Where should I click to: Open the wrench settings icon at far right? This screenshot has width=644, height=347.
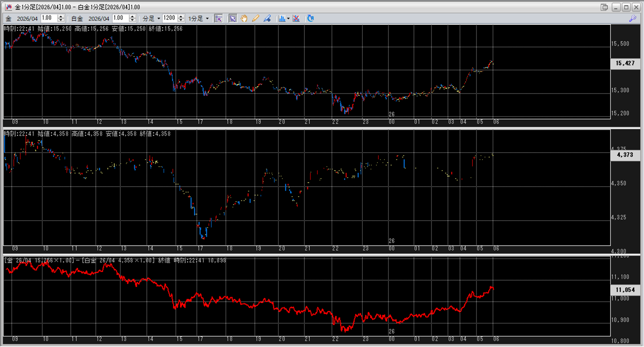[x=632, y=19]
